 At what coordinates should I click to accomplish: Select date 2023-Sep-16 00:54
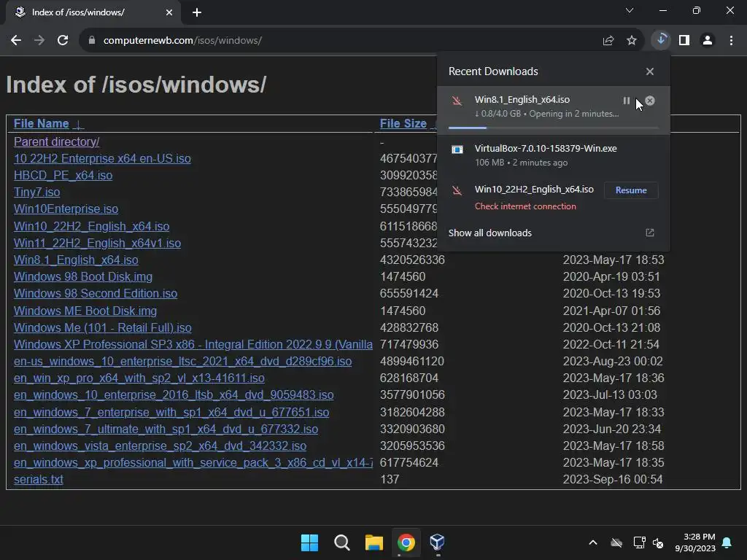coord(613,480)
